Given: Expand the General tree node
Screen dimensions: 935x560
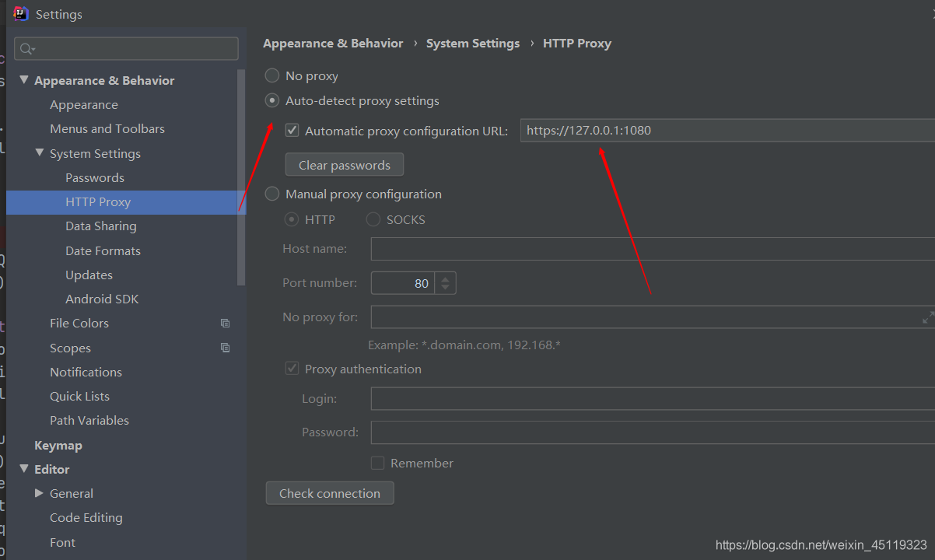Looking at the screenshot, I should coord(39,493).
